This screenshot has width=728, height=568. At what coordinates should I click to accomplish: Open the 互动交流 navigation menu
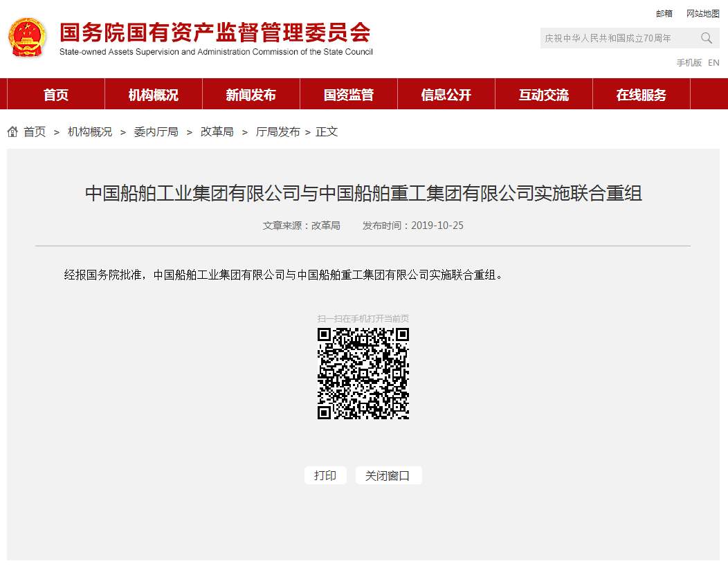coord(544,95)
